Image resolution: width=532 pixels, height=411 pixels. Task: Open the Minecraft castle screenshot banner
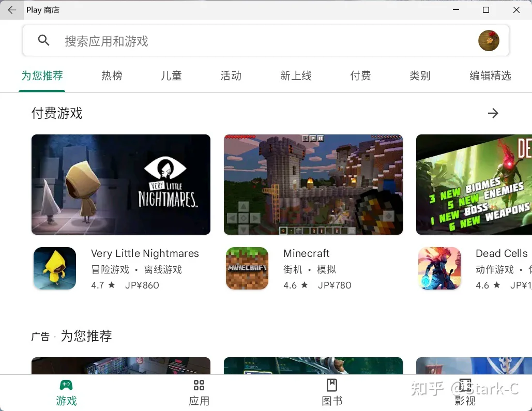[x=313, y=184]
